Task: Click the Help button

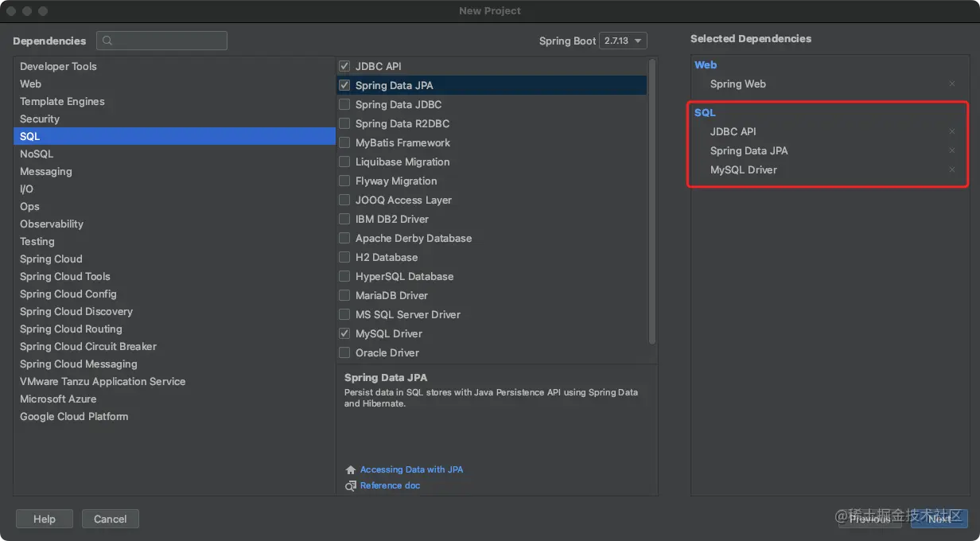Action: [x=45, y=520]
